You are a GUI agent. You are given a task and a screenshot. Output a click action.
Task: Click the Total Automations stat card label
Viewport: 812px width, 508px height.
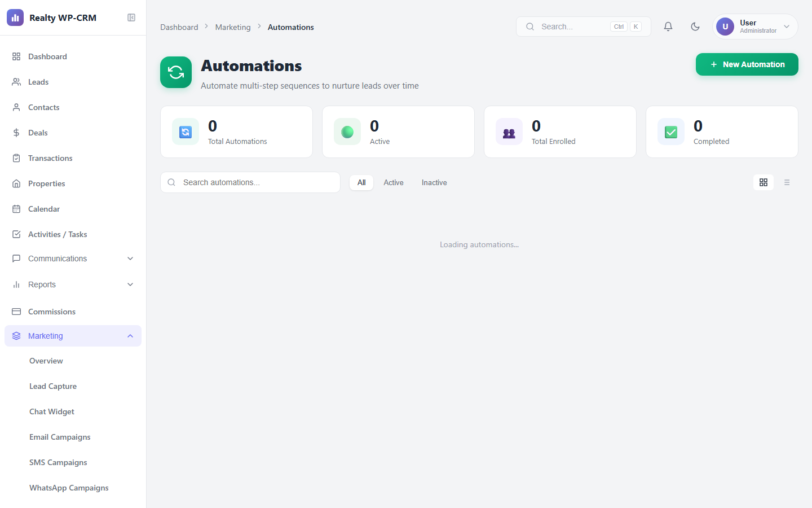point(237,142)
